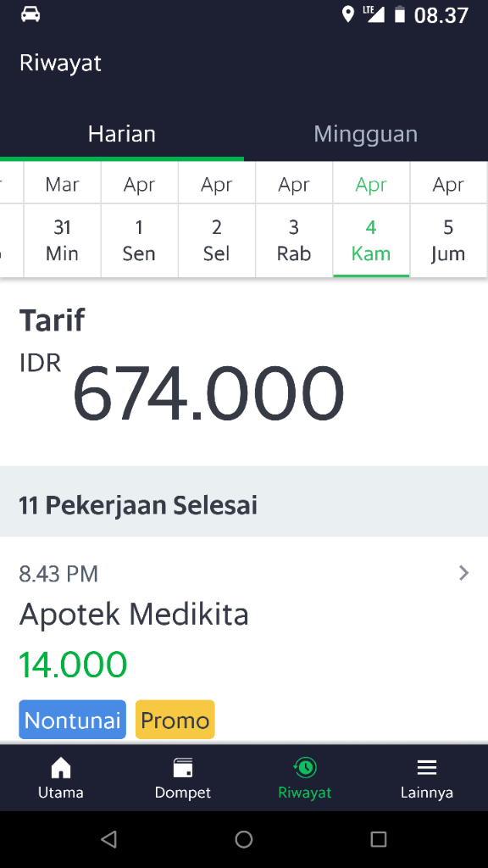Check the battery status icon
The height and width of the screenshot is (868, 488).
(399, 14)
